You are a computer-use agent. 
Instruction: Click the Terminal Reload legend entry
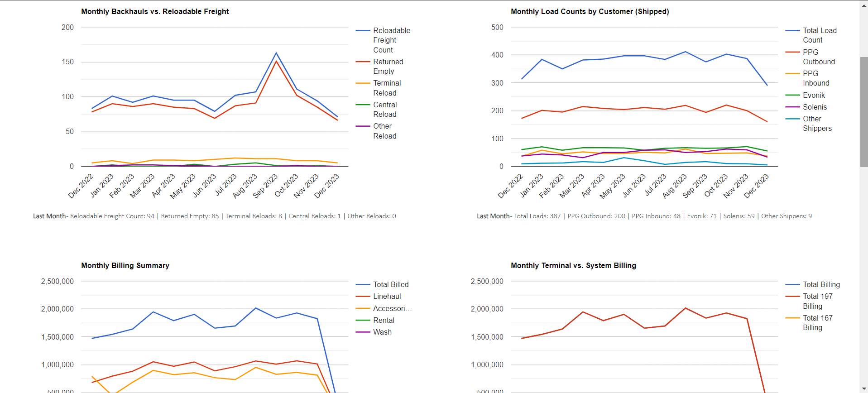379,88
